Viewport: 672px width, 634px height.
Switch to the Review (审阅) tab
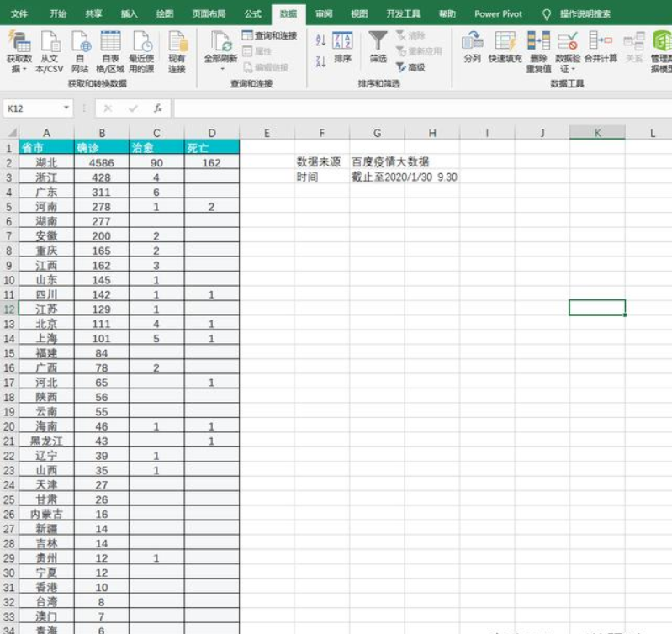point(324,14)
